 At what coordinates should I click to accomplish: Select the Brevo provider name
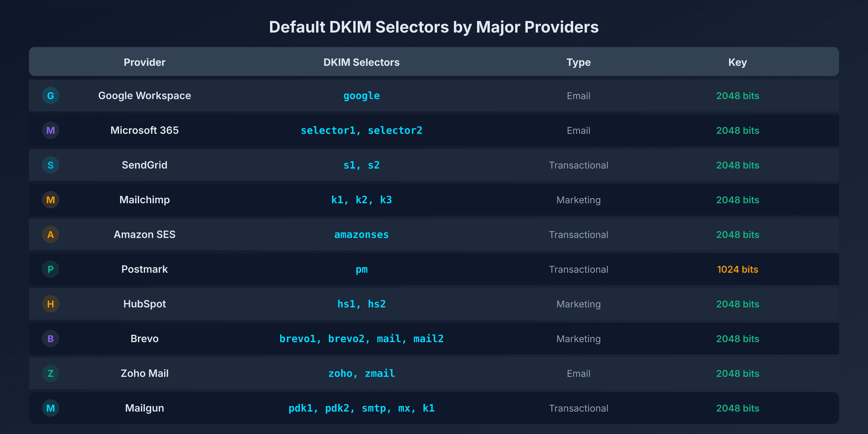pyautogui.click(x=145, y=339)
